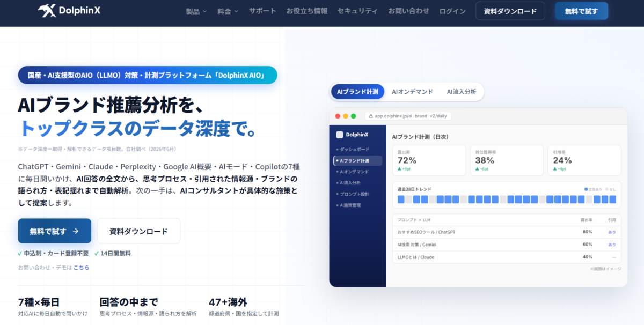
Task: Click the first blue trend square
Action: click(x=401, y=200)
